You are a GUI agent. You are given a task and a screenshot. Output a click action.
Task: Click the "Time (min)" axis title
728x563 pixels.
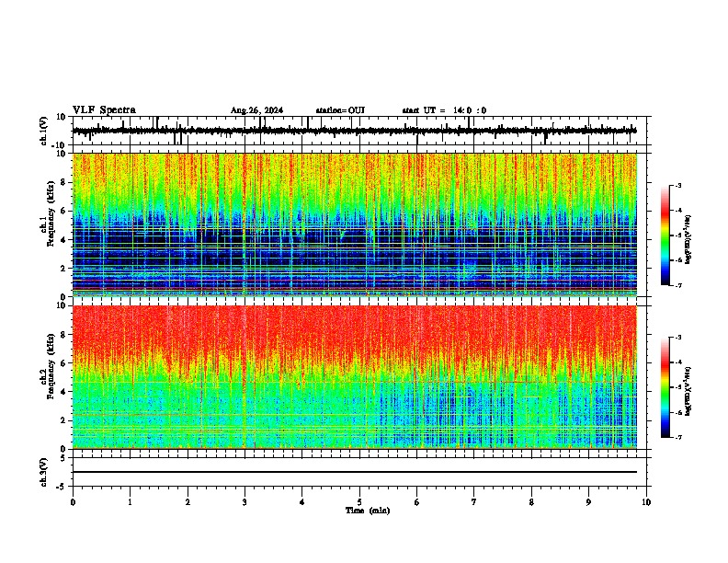point(368,511)
